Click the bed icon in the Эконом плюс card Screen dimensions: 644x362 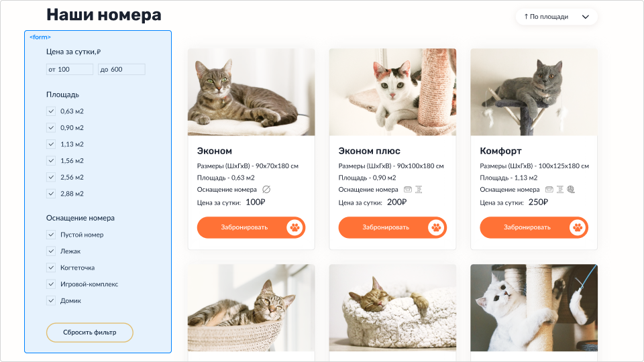408,190
